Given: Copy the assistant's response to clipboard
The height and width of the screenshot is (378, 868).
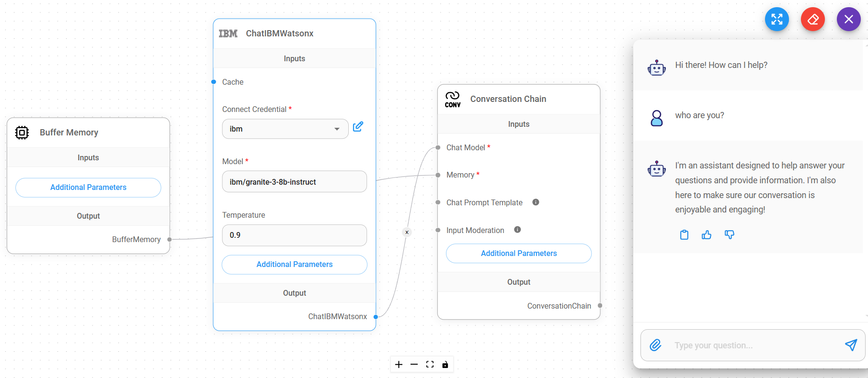Looking at the screenshot, I should click(684, 234).
